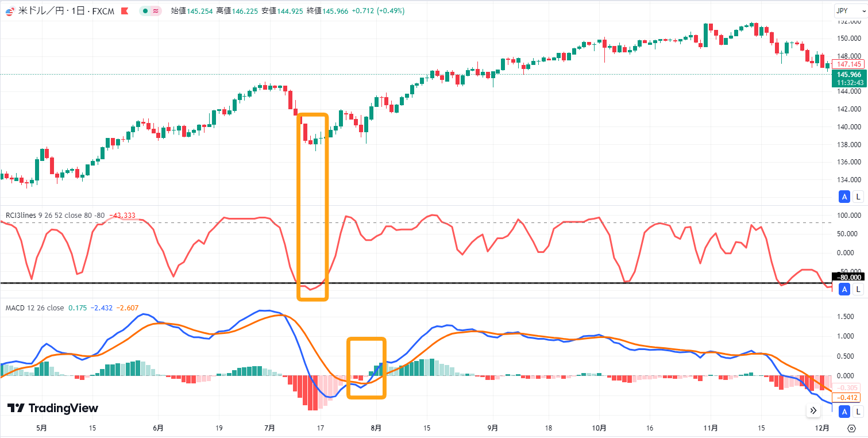
Task: Click the 142.000 price axis label
Action: (x=848, y=109)
